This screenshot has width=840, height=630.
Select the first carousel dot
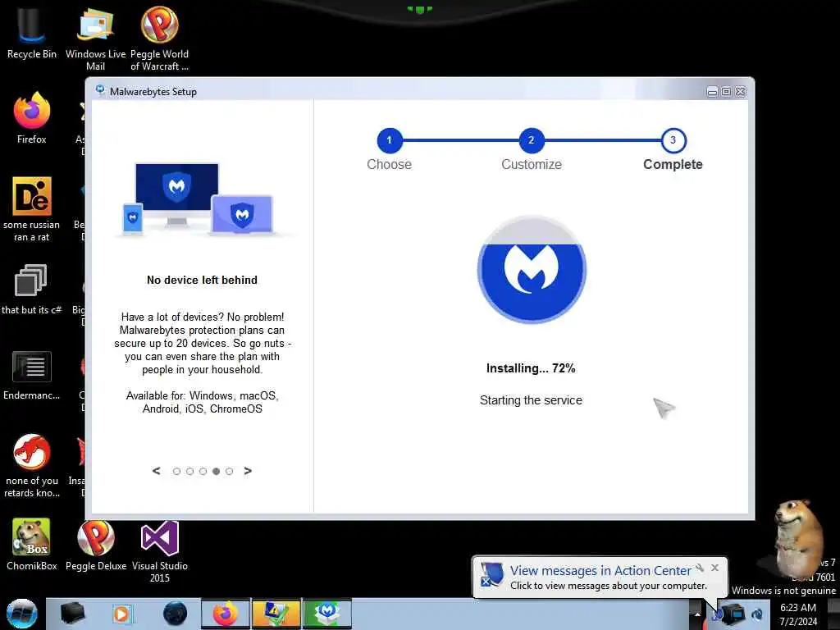point(177,472)
